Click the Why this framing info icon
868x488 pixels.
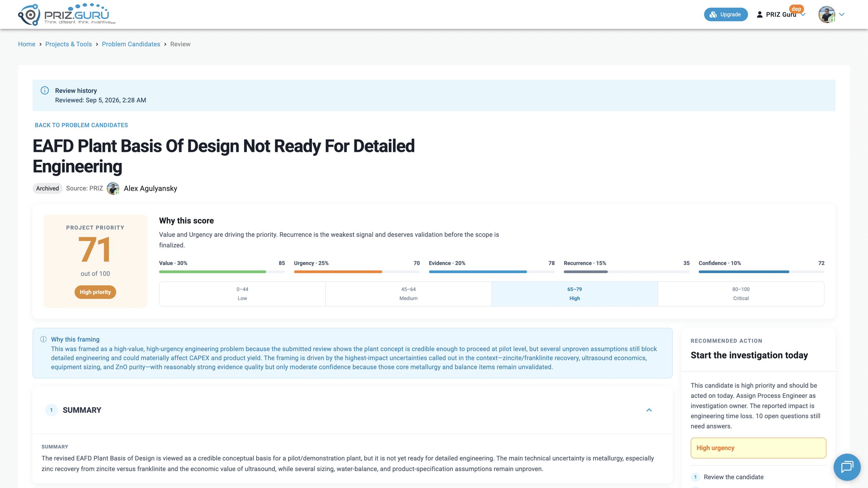[x=43, y=339]
